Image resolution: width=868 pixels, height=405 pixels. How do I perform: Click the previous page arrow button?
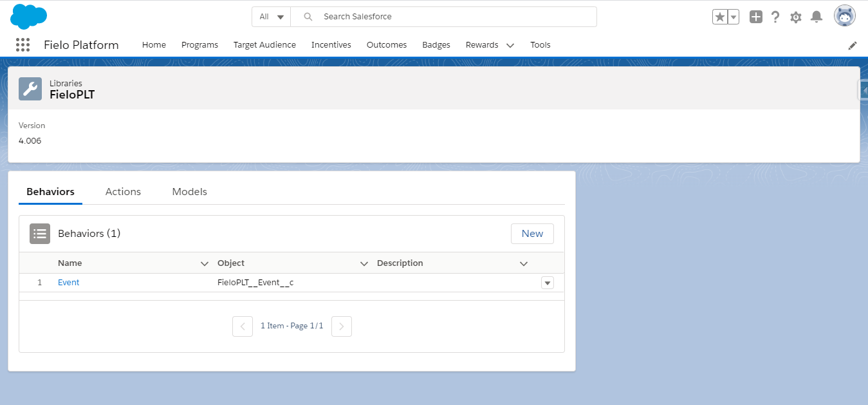[x=243, y=326]
